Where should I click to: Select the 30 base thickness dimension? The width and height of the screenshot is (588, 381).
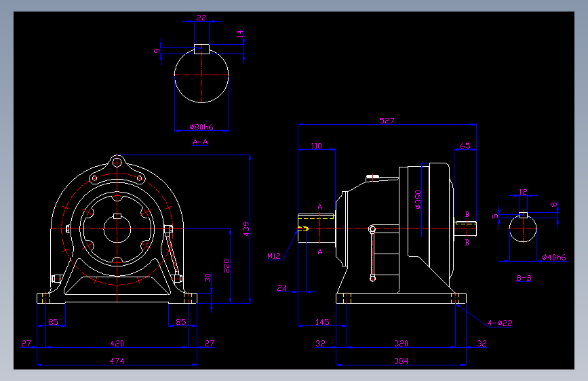tap(208, 277)
